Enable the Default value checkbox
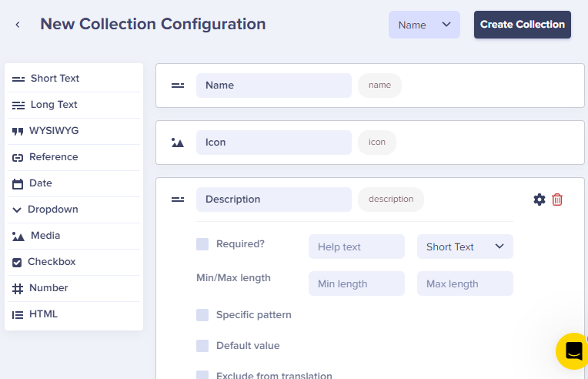588x379 pixels. tap(202, 346)
